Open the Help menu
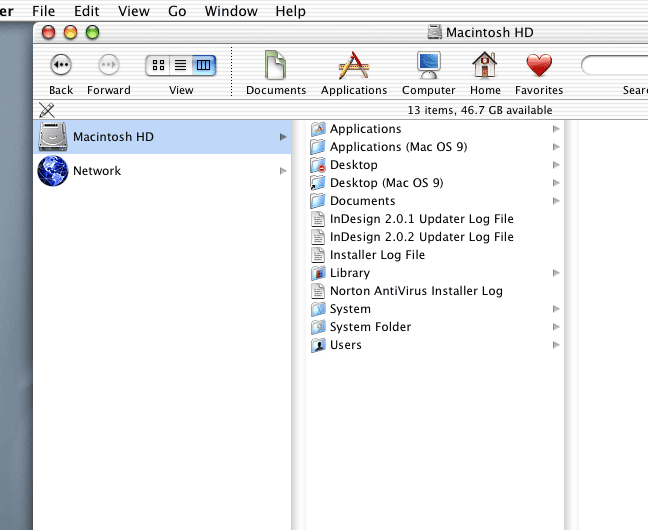This screenshot has width=648, height=530. click(291, 11)
